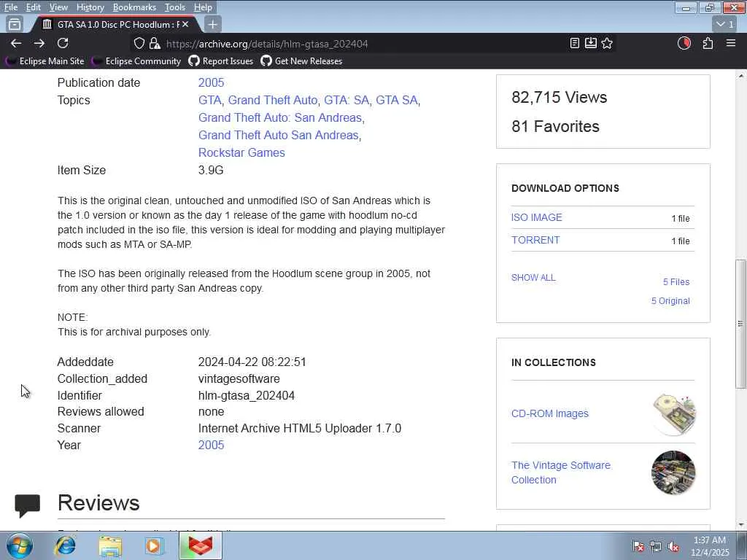Open the browser hamburger menu
Screen dimensions: 747x560
731,43
